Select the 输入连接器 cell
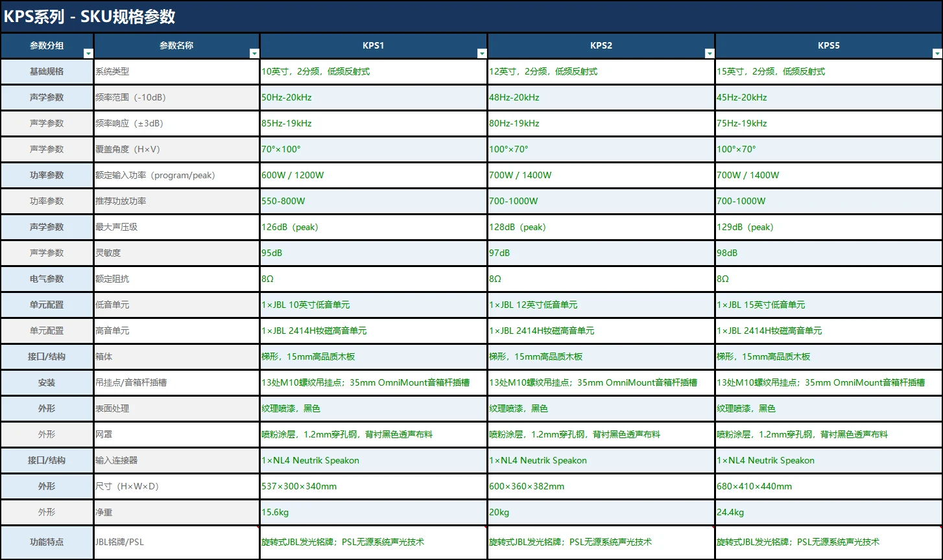The width and height of the screenshot is (943, 560). tap(177, 461)
